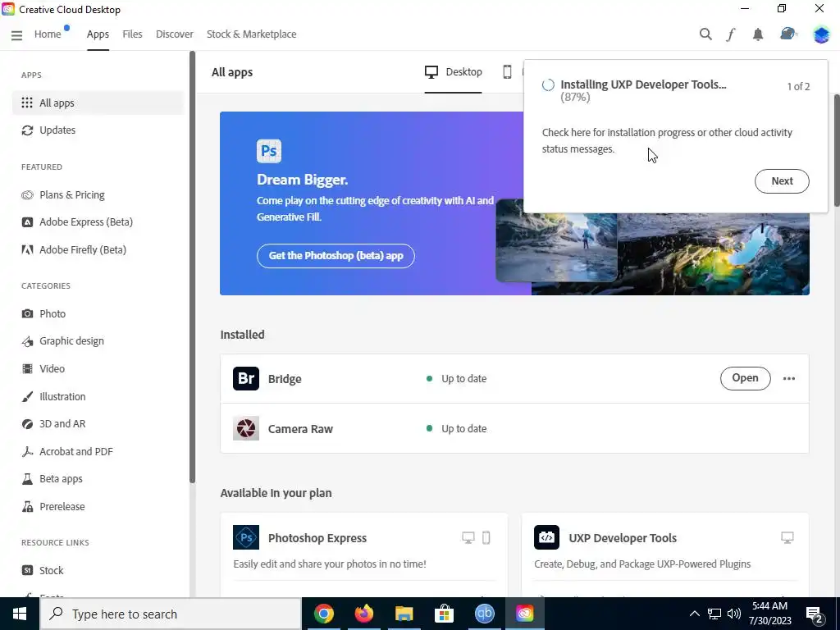Open Chrome from the taskbar

[323, 614]
